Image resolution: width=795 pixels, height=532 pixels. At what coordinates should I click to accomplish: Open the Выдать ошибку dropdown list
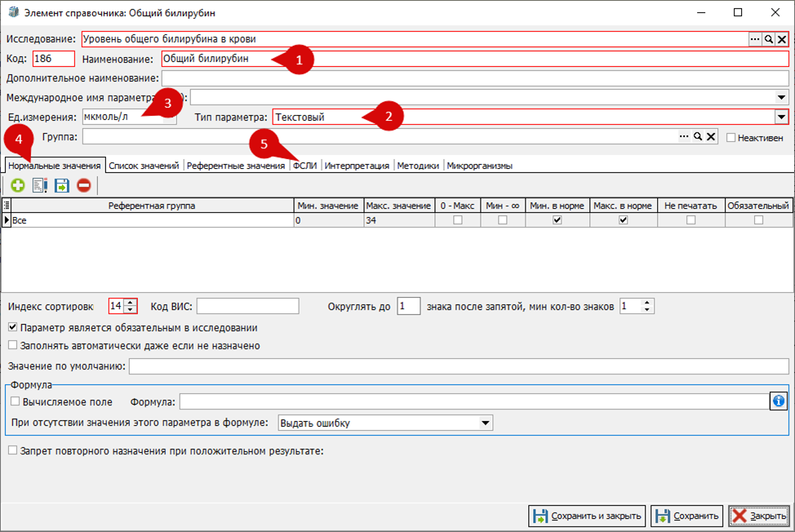[485, 423]
